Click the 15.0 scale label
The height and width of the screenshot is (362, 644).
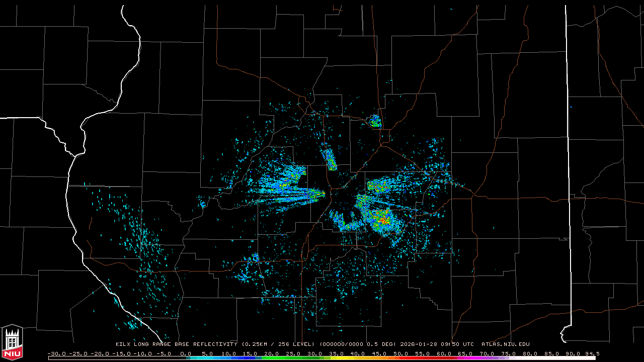click(250, 353)
